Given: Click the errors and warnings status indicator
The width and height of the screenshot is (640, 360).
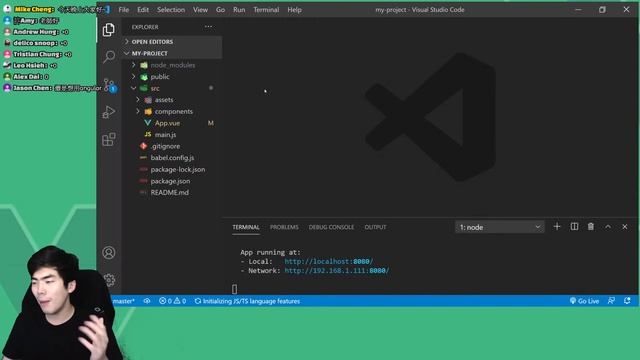Looking at the screenshot, I should (172, 301).
